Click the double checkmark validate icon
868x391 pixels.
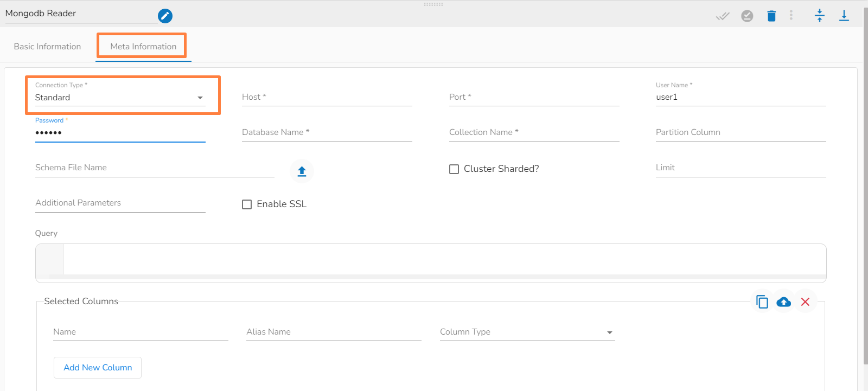pos(723,16)
